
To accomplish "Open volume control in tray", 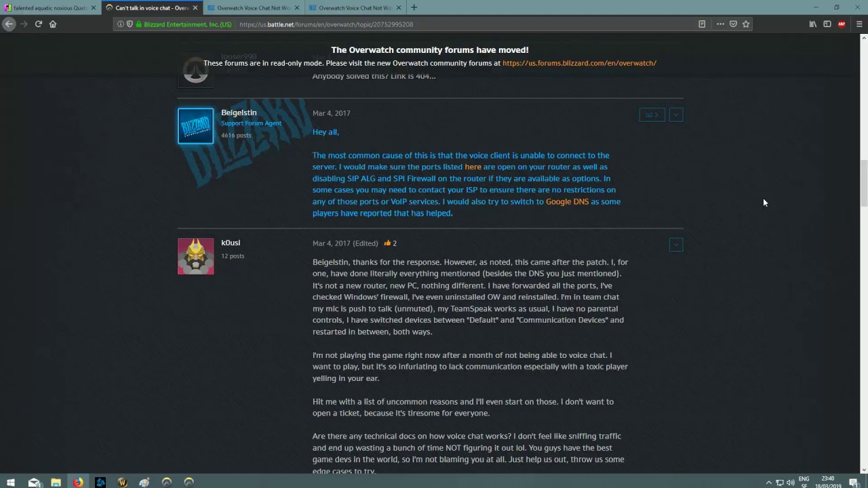I will (x=791, y=483).
